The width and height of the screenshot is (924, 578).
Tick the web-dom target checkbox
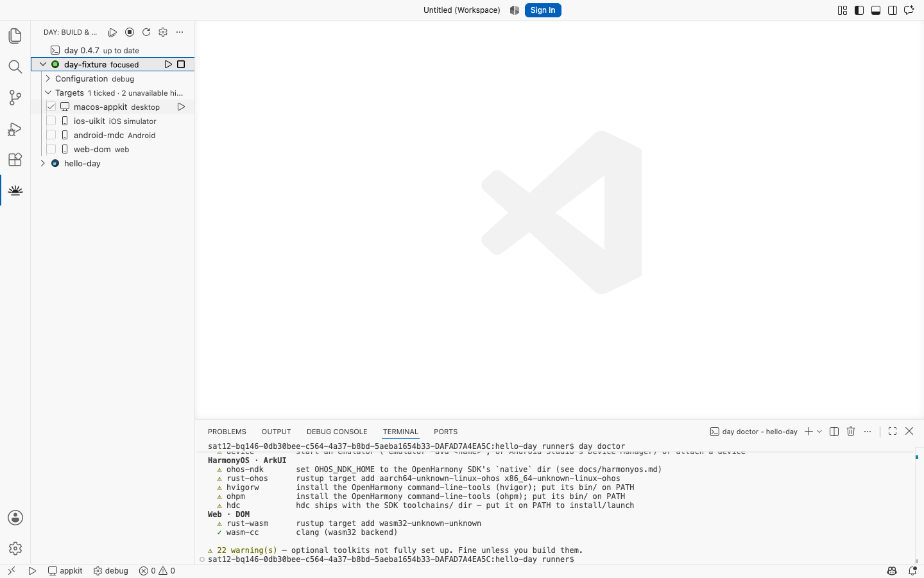coord(51,149)
